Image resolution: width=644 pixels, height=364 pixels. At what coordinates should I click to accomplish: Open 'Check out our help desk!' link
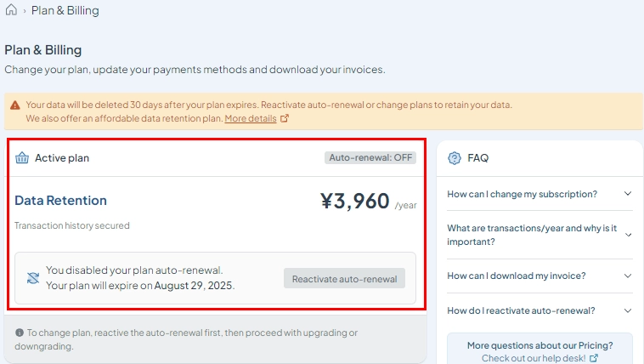[534, 358]
